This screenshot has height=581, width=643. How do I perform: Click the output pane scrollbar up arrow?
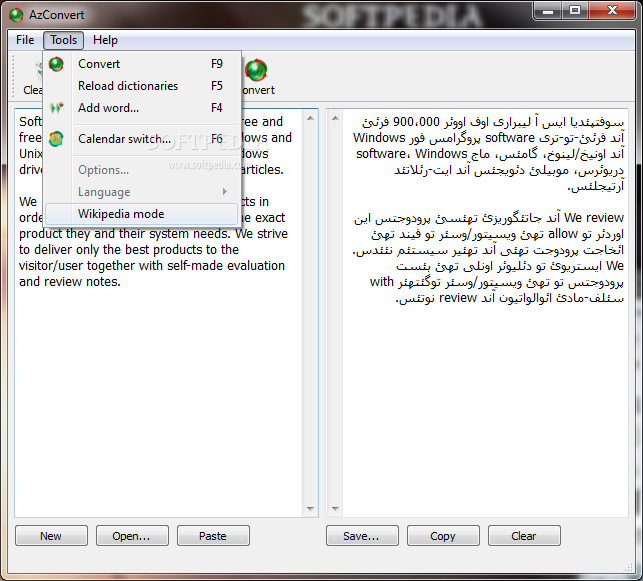point(335,118)
